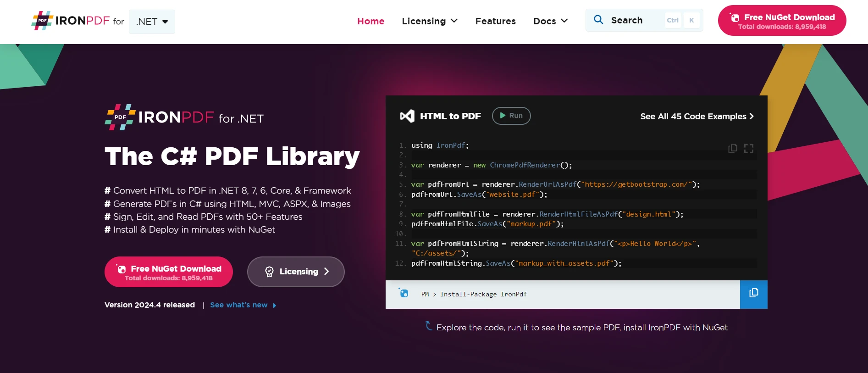Expand code sample with the fullscreen icon

coord(749,148)
